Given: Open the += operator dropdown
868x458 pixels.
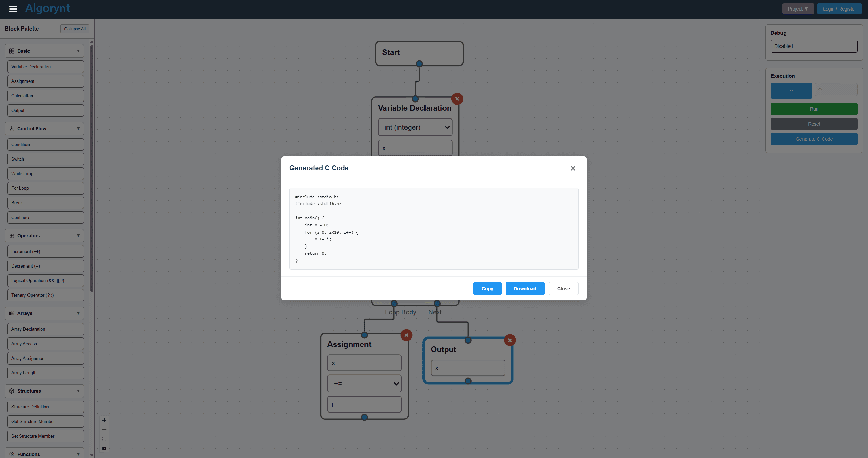Looking at the screenshot, I should click(x=364, y=384).
